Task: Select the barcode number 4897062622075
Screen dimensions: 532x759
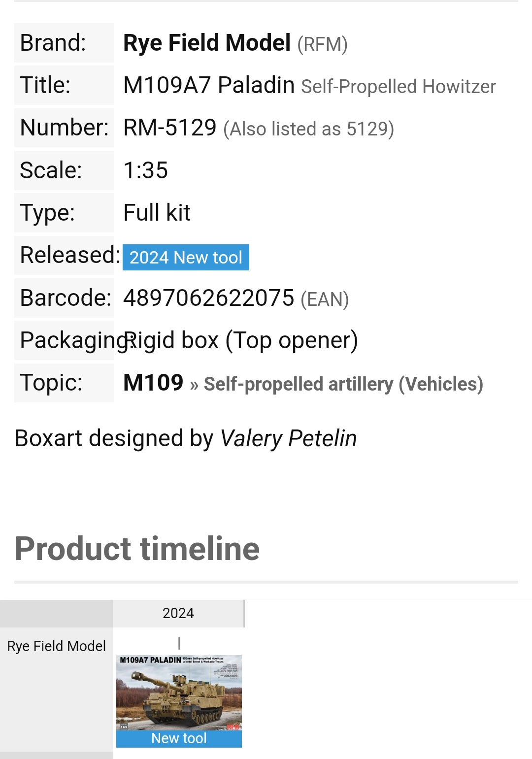Action: click(x=208, y=298)
